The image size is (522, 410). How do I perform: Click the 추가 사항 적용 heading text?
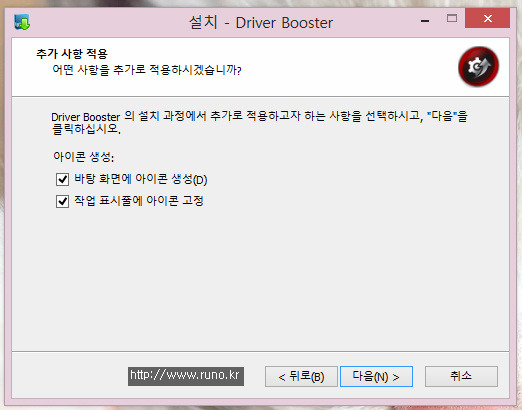pos(72,54)
